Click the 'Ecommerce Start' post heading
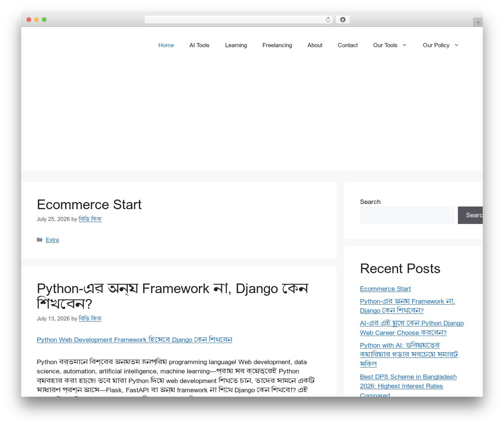The height and width of the screenshot is (427, 504). (x=89, y=204)
